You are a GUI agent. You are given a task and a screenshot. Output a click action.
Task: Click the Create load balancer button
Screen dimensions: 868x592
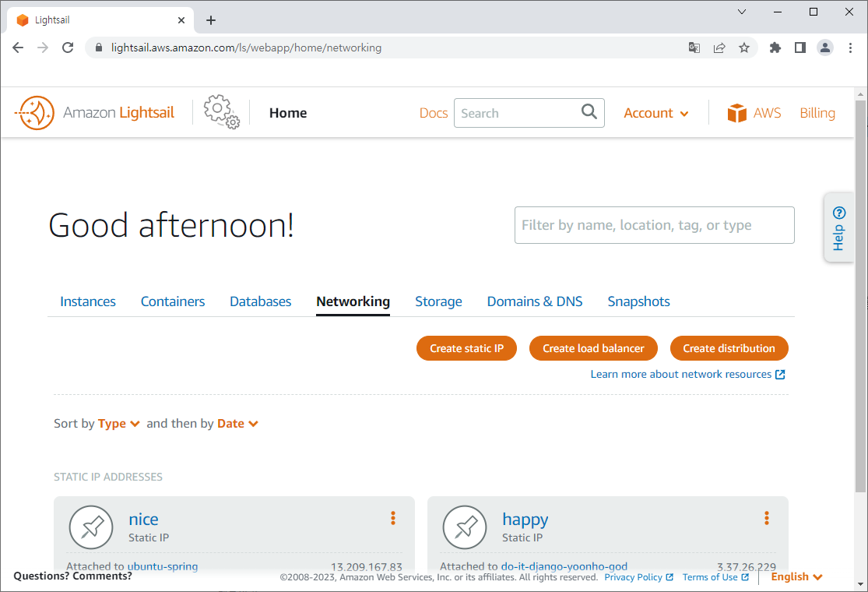point(593,348)
